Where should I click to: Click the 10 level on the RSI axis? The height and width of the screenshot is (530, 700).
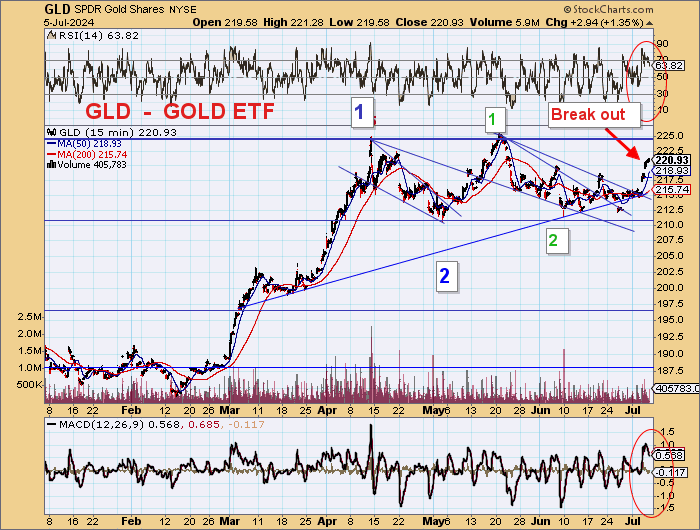pyautogui.click(x=662, y=110)
